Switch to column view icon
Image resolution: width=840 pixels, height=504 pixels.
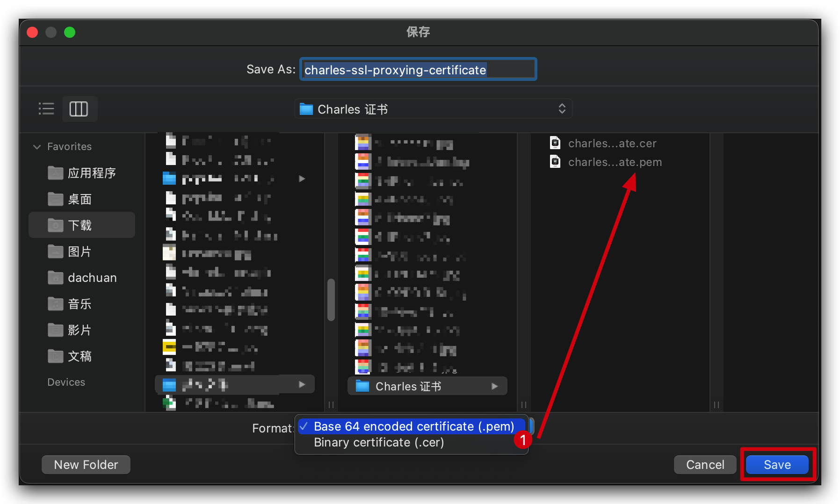(79, 109)
